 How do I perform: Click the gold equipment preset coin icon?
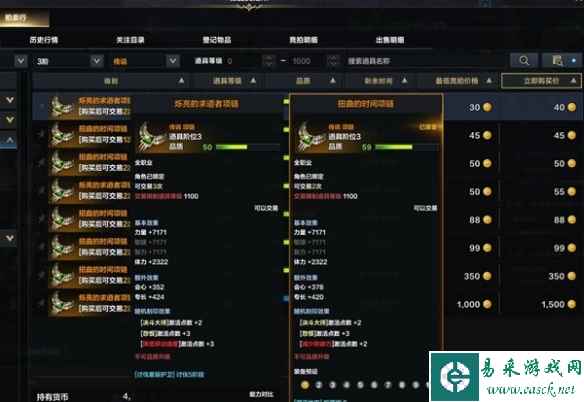point(305,385)
